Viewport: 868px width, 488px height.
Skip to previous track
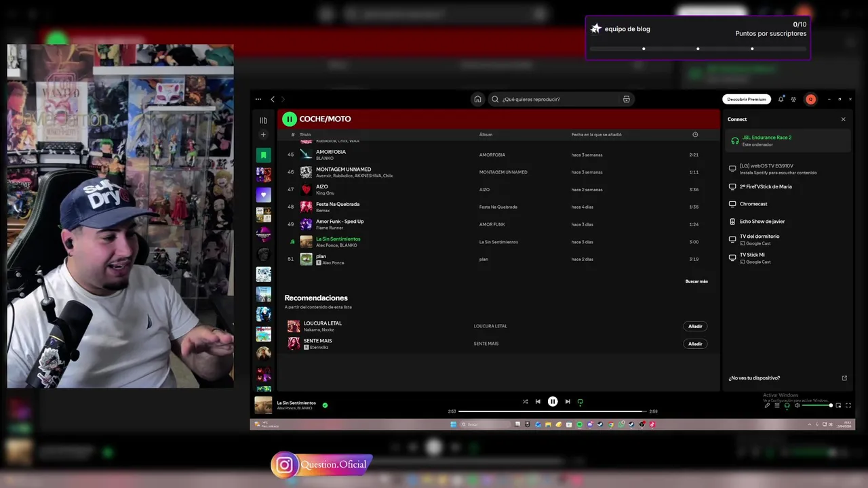point(538,401)
